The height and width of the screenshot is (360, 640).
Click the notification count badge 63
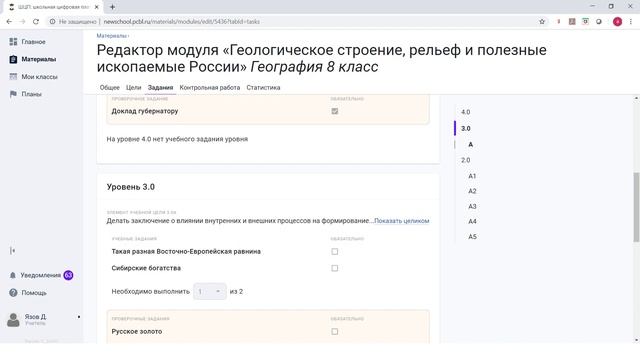68,276
